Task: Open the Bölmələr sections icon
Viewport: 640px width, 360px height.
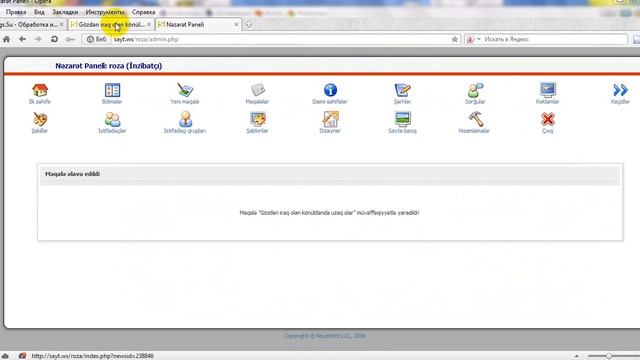Action: [112, 90]
